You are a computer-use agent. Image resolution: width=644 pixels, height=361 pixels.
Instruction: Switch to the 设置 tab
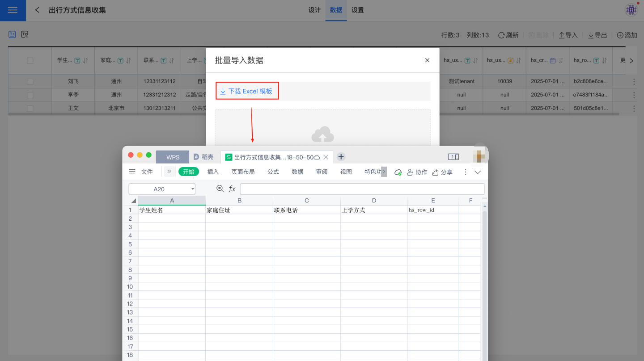pos(357,10)
